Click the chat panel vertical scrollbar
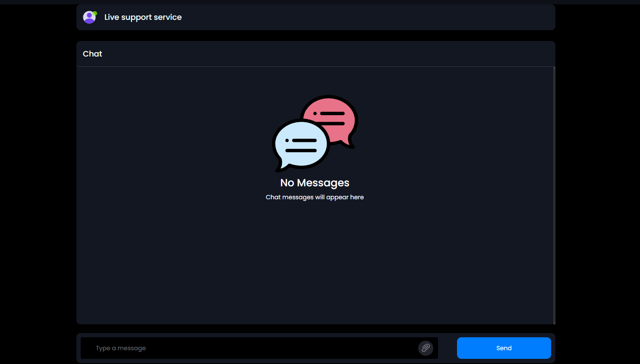The height and width of the screenshot is (364, 640). tap(554, 195)
